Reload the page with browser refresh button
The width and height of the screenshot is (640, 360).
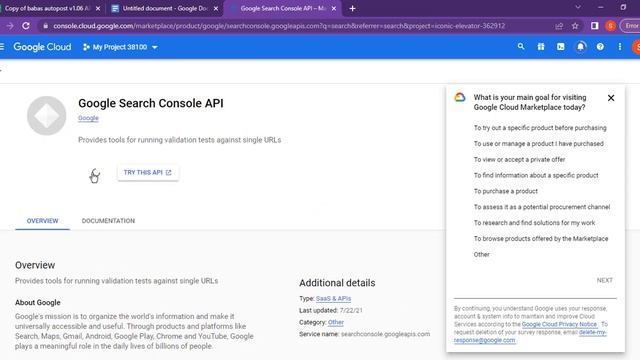(26, 26)
